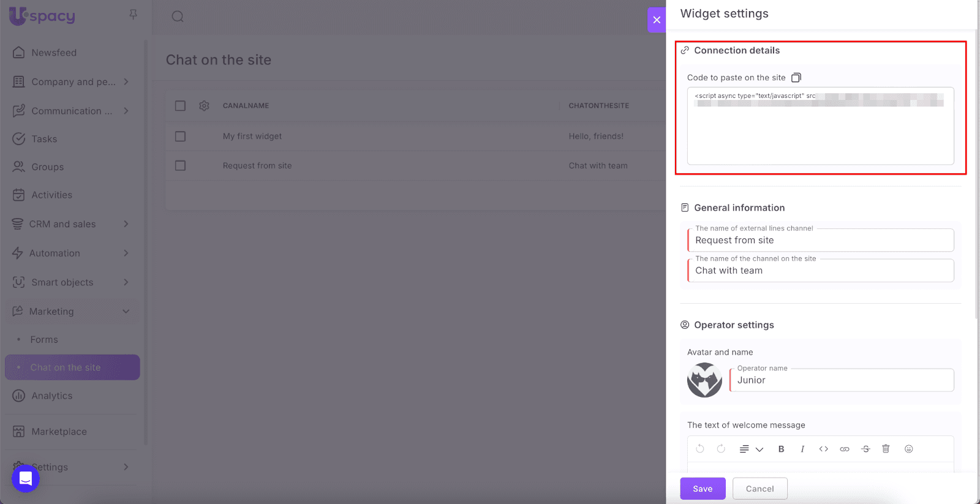
Task: Open the support chat bubble
Action: coord(26,478)
